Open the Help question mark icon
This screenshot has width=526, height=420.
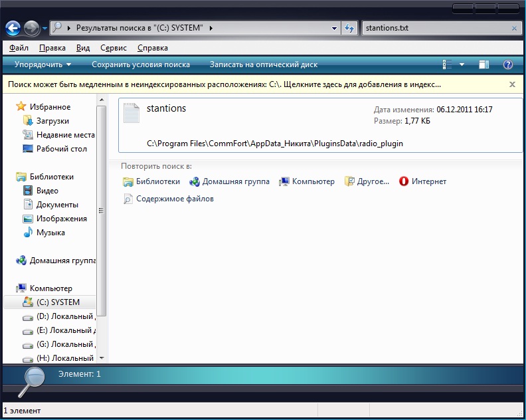click(x=508, y=64)
